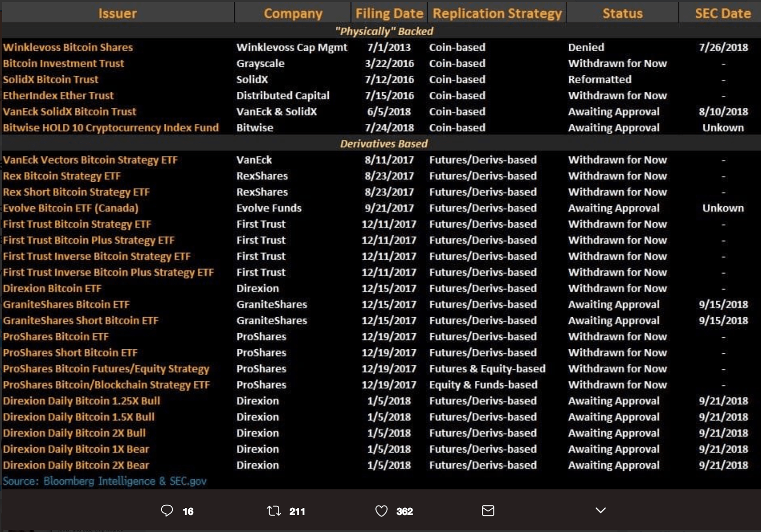The width and height of the screenshot is (761, 532).
Task: Click the Equity & Funds-based strategy cell
Action: point(483,384)
